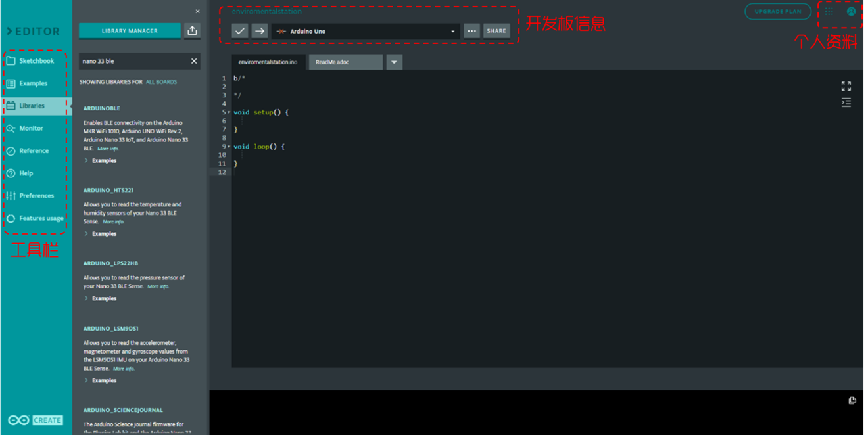Toggle fullscreen editor mode
Screen dimensions: 868x435
pos(846,86)
